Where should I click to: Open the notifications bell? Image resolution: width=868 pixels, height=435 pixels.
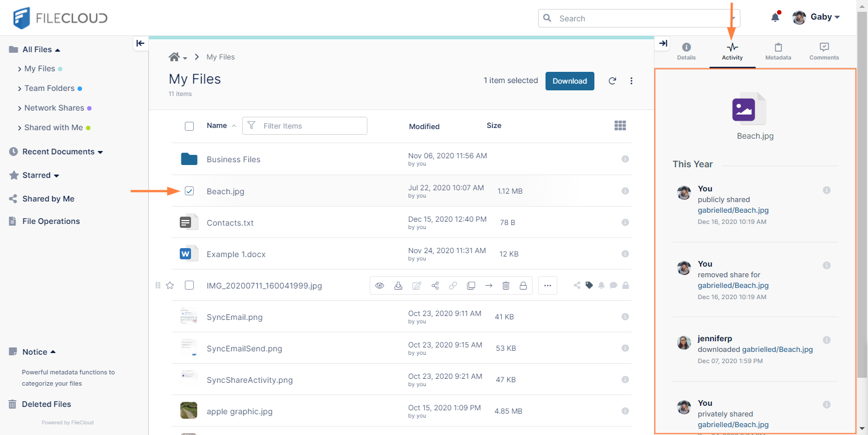coord(775,17)
